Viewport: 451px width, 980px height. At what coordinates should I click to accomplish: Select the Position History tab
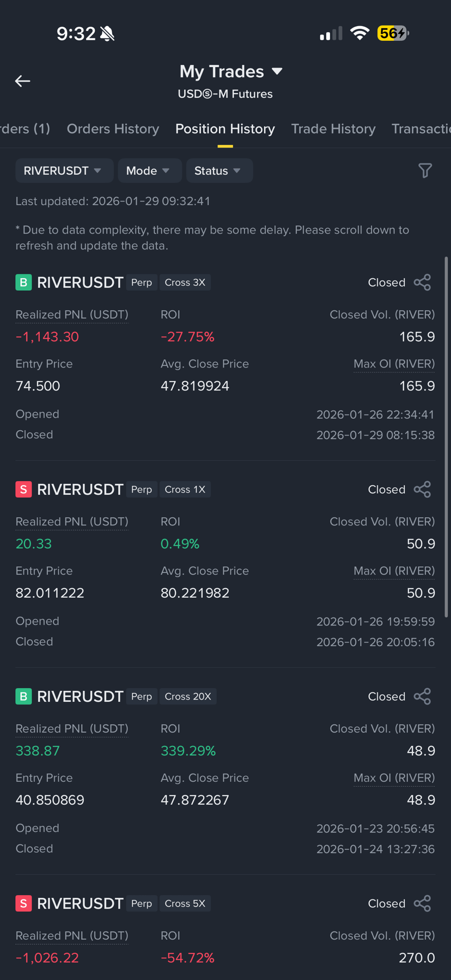pyautogui.click(x=225, y=129)
